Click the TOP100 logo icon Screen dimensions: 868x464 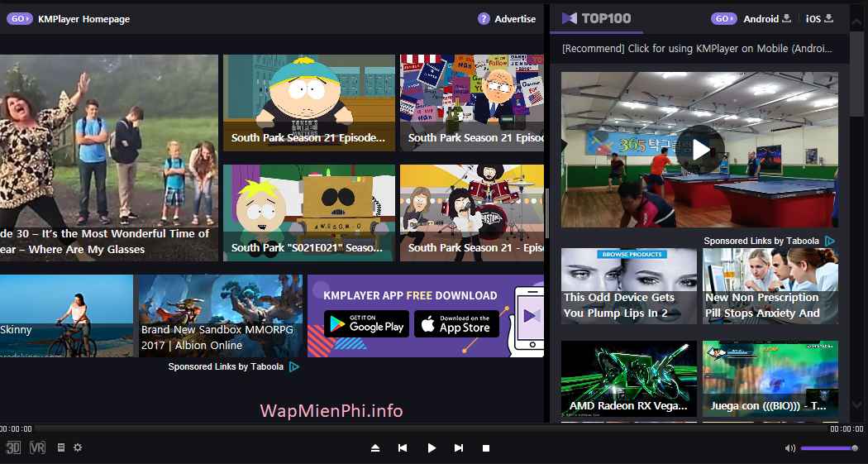(x=569, y=18)
